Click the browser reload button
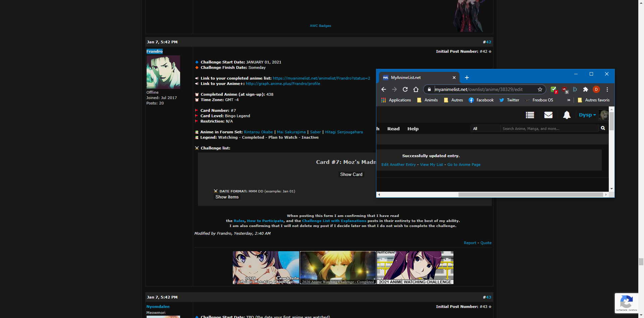 pos(405,90)
